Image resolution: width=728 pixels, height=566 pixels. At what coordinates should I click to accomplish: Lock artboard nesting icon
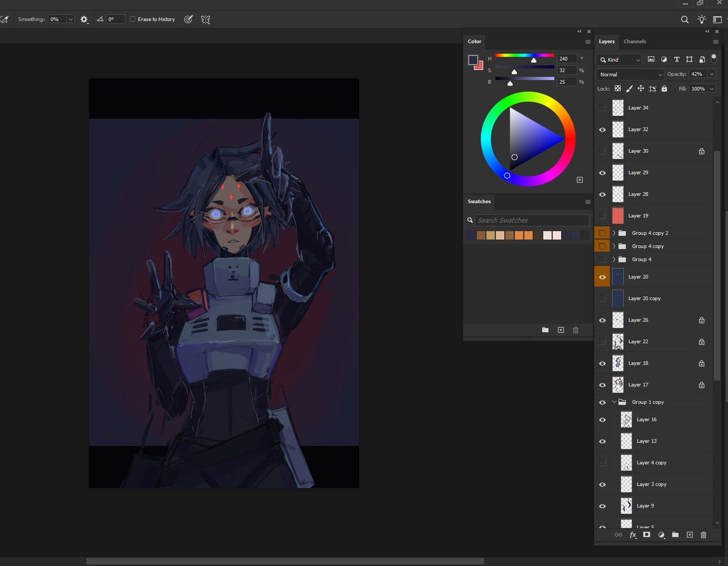point(652,89)
